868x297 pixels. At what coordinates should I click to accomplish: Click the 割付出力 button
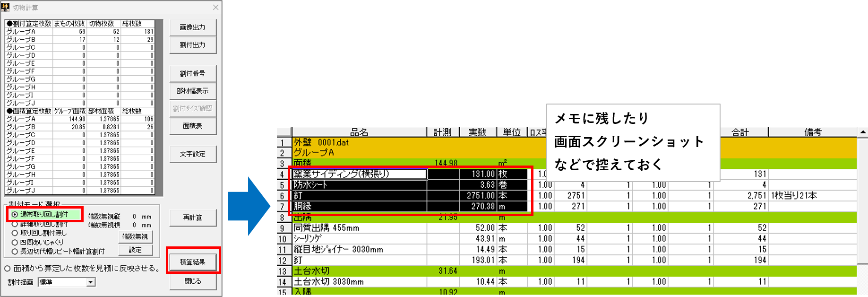(193, 45)
